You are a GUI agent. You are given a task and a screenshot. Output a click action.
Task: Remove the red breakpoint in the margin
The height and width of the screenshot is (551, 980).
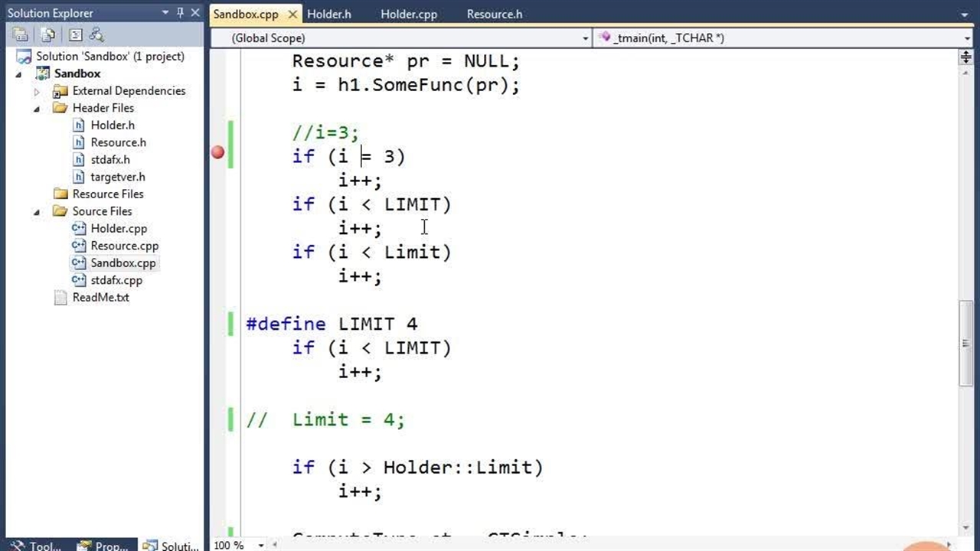point(218,153)
